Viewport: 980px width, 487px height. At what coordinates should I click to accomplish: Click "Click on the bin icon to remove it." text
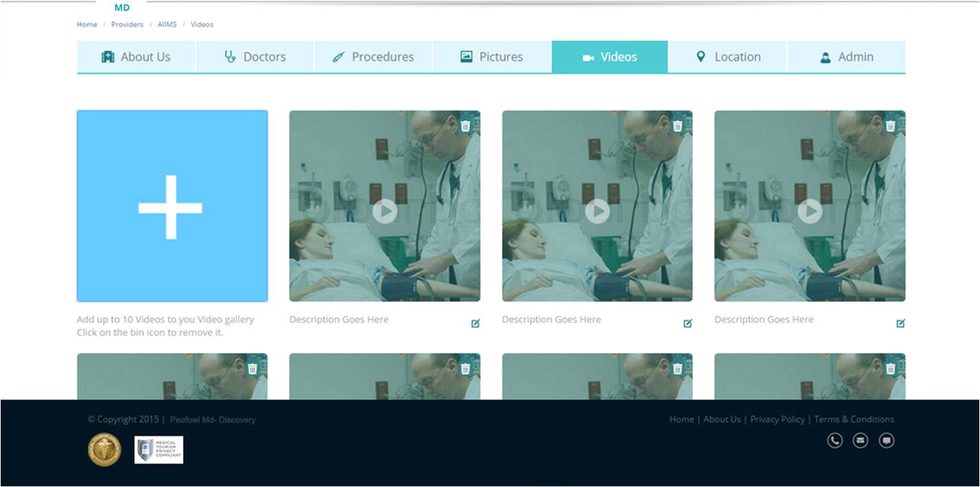(150, 332)
